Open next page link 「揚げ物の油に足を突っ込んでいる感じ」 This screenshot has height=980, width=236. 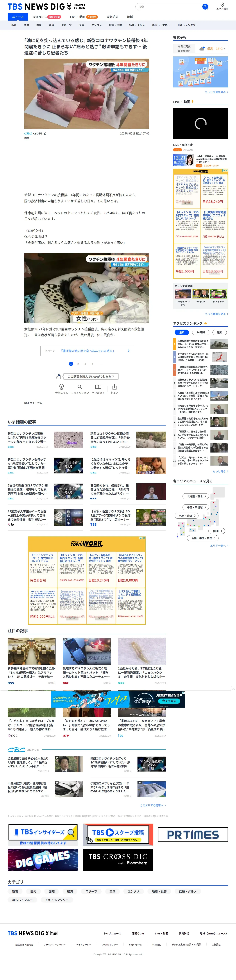(x=87, y=351)
